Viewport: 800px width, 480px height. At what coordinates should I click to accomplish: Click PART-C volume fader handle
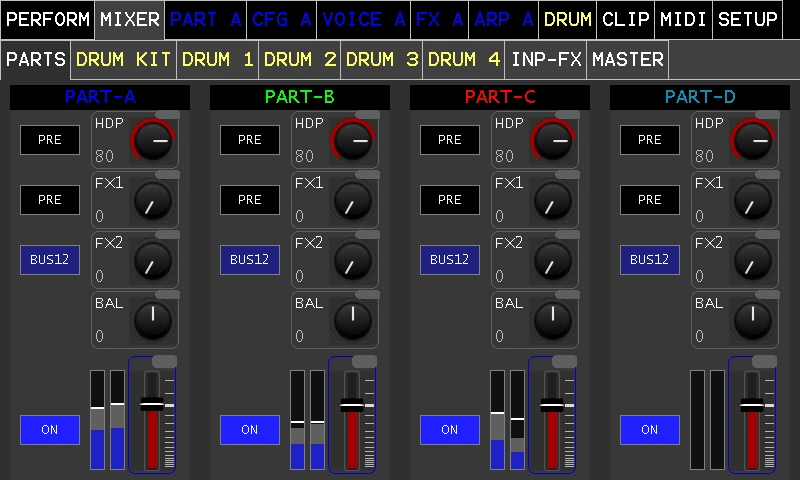552,405
